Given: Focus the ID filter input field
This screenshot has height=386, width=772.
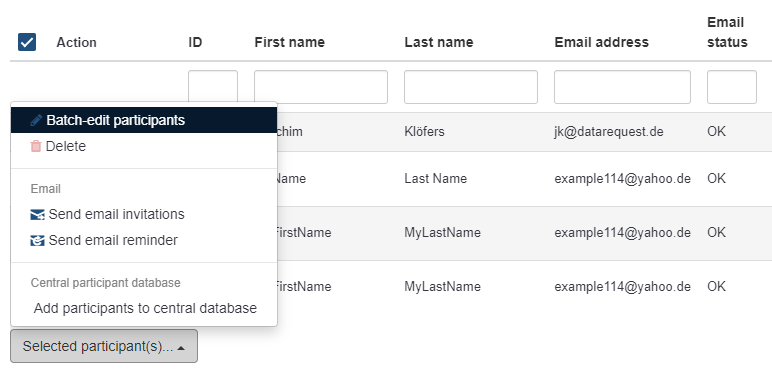Looking at the screenshot, I should click(x=213, y=87).
